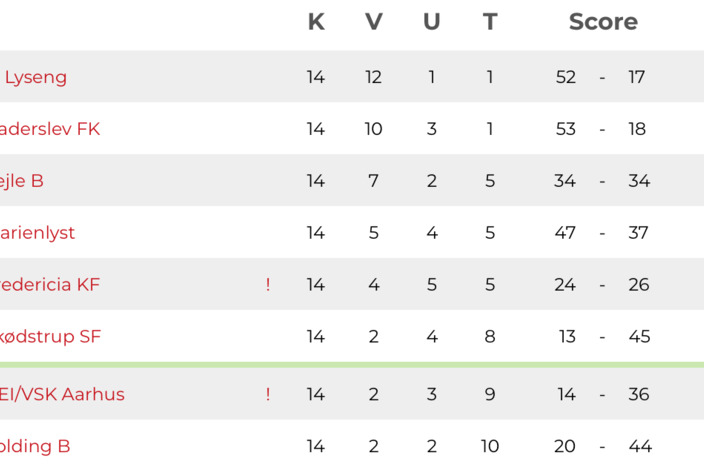Click Haderslev FK's wins value 10
704x470 pixels.
[373, 129]
